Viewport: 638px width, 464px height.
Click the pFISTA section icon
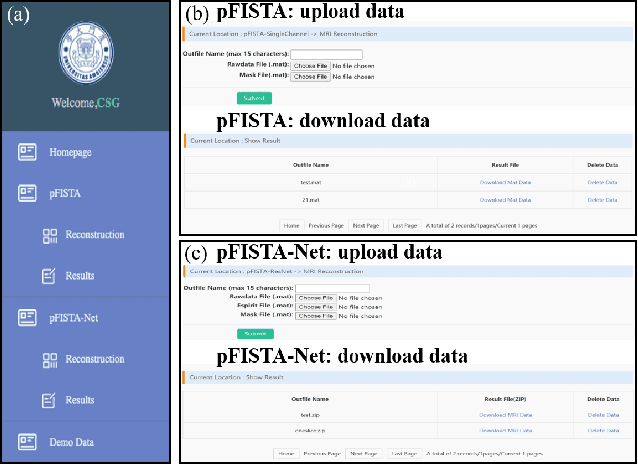click(x=27, y=193)
